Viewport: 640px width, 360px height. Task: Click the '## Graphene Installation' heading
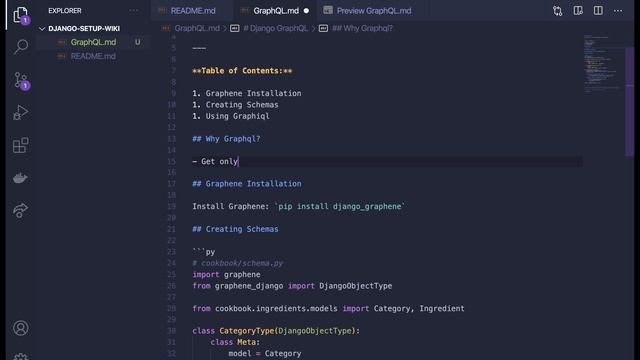[247, 184]
